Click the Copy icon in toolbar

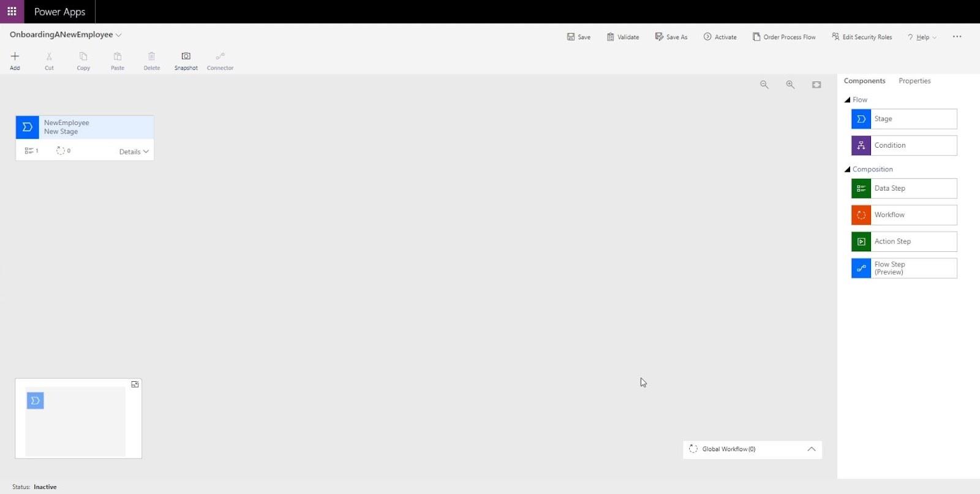83,56
